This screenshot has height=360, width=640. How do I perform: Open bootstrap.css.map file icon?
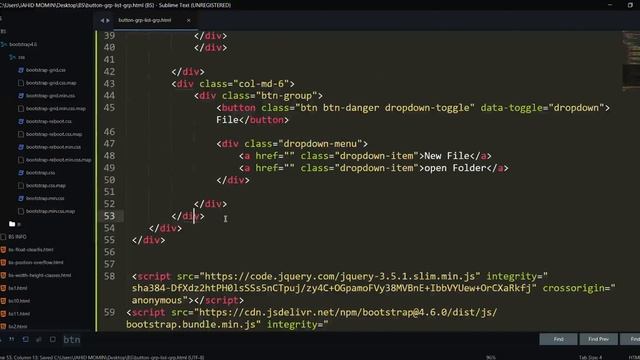point(21,185)
